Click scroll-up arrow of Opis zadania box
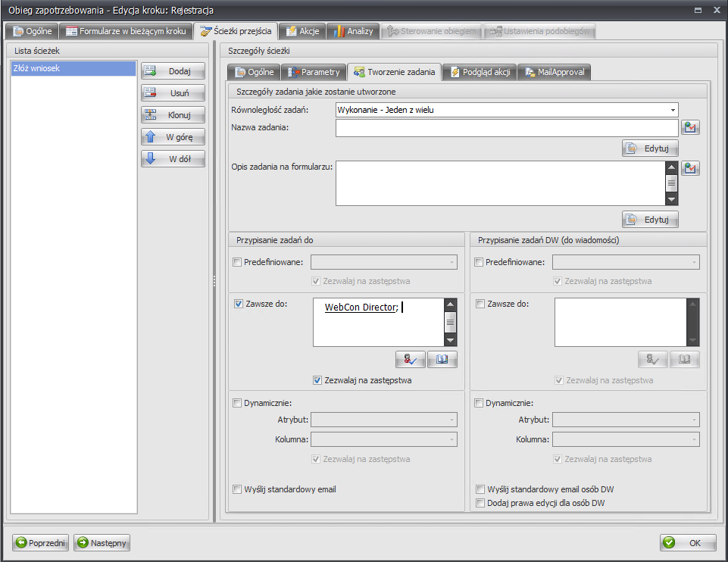Viewport: 728px width, 562px height. click(x=671, y=167)
